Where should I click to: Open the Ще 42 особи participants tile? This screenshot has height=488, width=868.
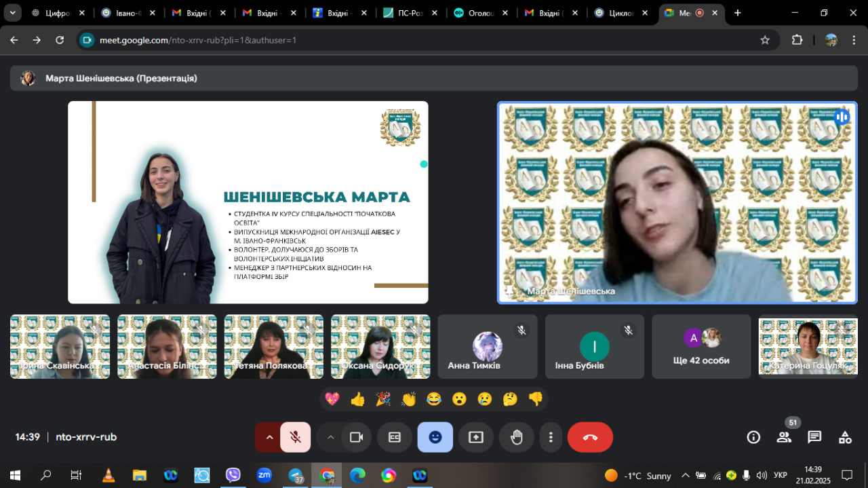[x=701, y=346]
